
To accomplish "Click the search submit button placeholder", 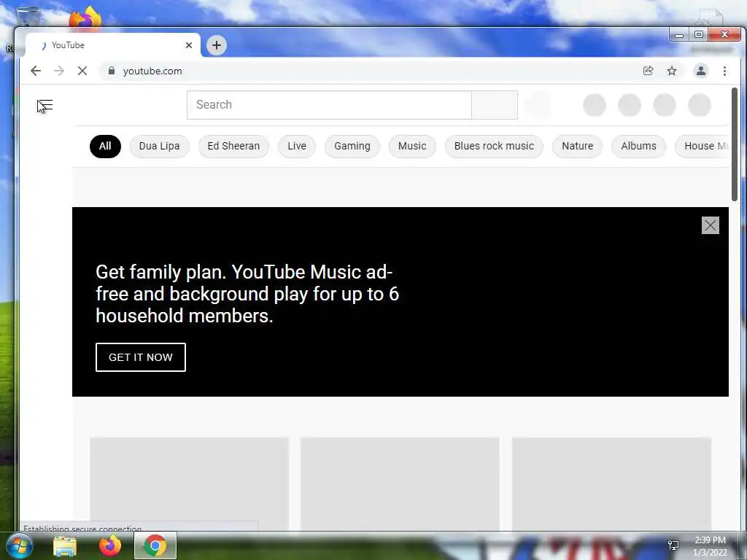I will [495, 105].
